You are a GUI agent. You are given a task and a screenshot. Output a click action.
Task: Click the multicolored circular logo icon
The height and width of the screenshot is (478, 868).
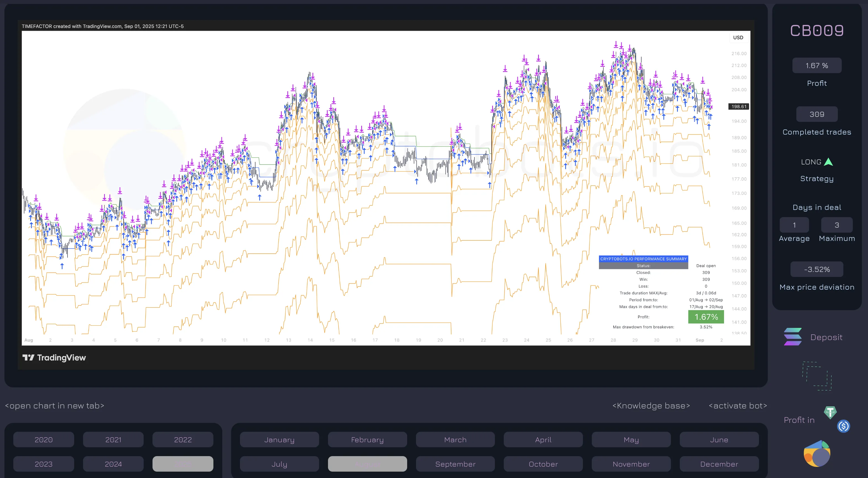click(x=817, y=454)
